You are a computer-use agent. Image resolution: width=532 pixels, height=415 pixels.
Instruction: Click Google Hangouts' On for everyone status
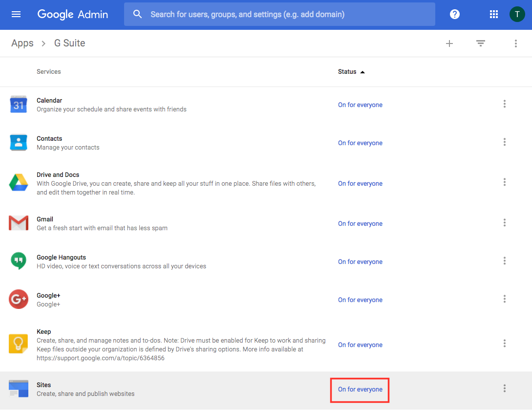(x=360, y=262)
